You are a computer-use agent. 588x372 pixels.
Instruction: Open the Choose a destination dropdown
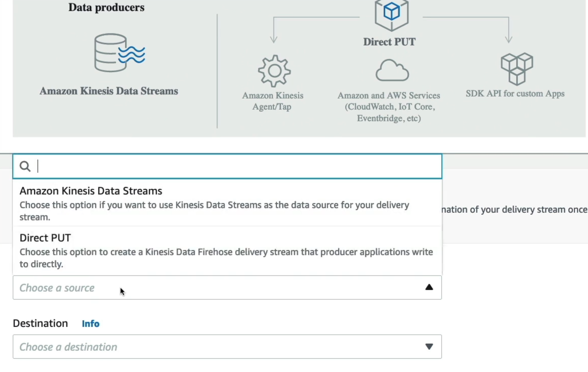point(227,347)
